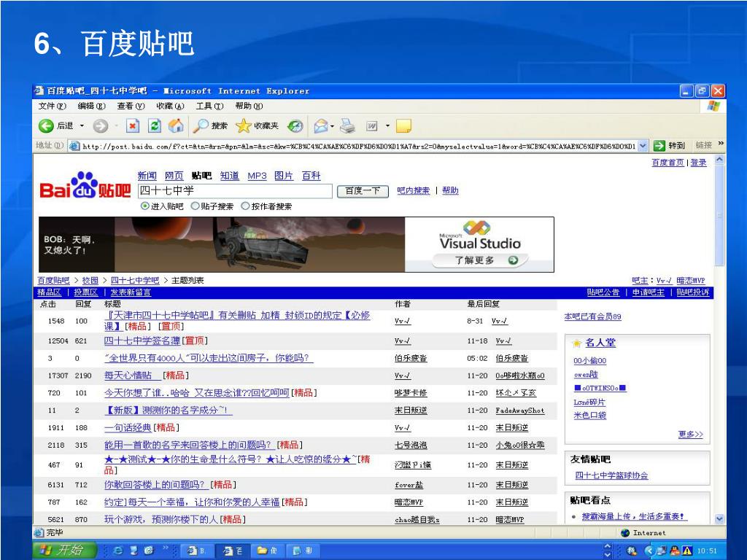The image size is (747, 560).
Task: Open the Search (搜索) toolbar button
Action: [210, 125]
